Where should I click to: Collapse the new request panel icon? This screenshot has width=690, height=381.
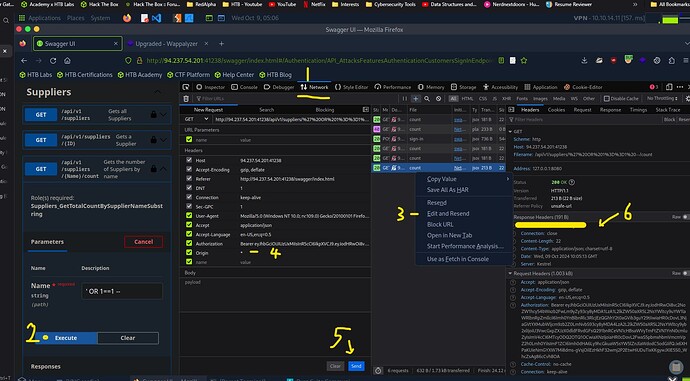[366, 110]
